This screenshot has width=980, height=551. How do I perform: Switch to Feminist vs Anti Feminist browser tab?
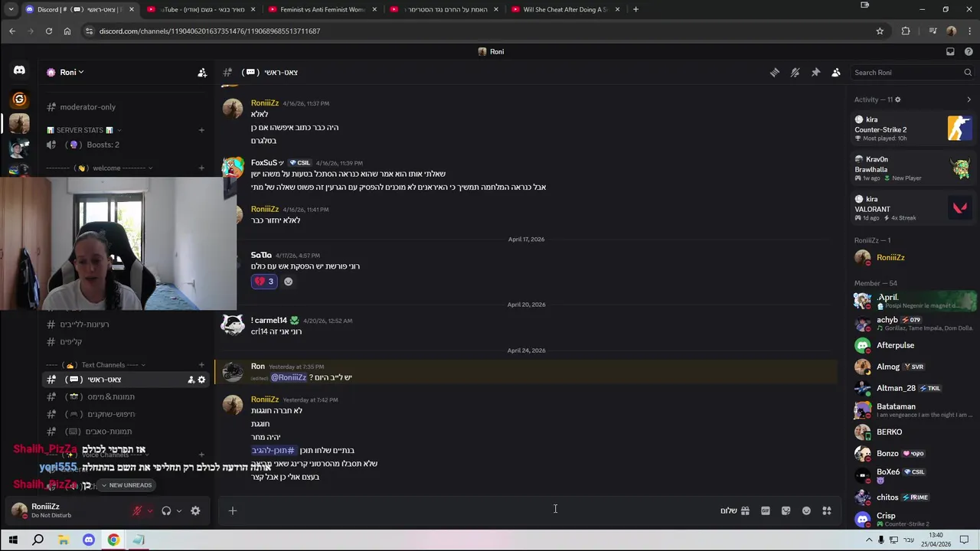tap(322, 9)
